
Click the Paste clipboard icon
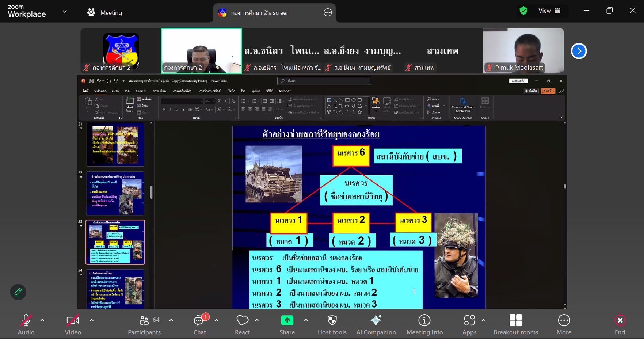coord(88,102)
